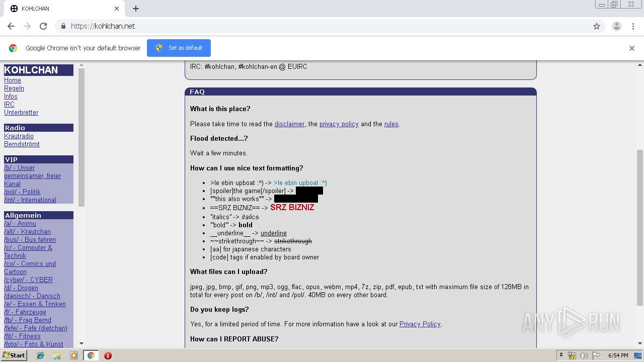
Task: Open the /fb/ - Frag Bernd board
Action: coord(28,320)
